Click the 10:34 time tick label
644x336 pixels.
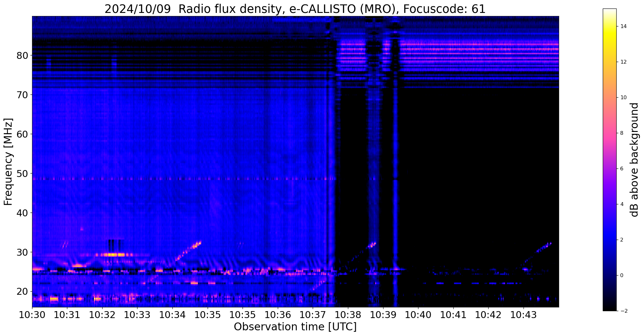tap(172, 315)
